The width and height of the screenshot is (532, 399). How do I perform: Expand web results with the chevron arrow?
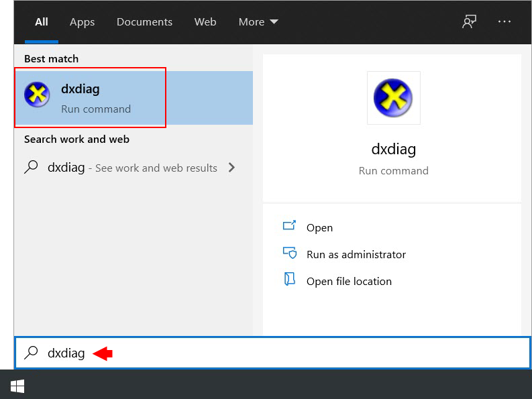[231, 168]
